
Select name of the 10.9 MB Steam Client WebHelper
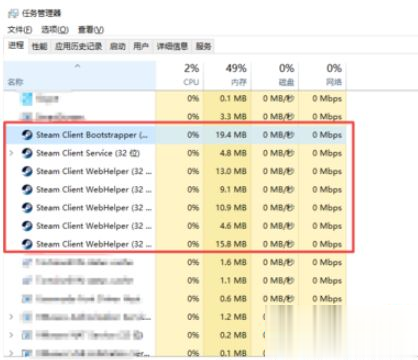click(94, 208)
